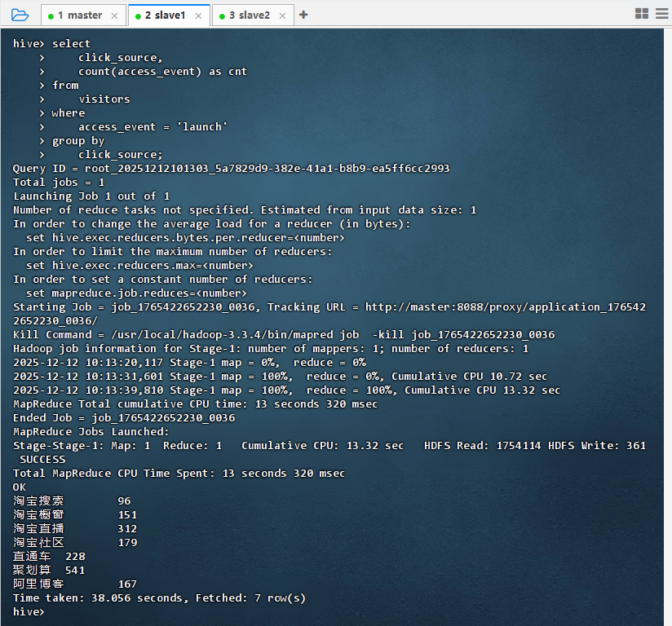The image size is (672, 626).
Task: Click the green status dot on slave1 tab
Action: coord(138,16)
